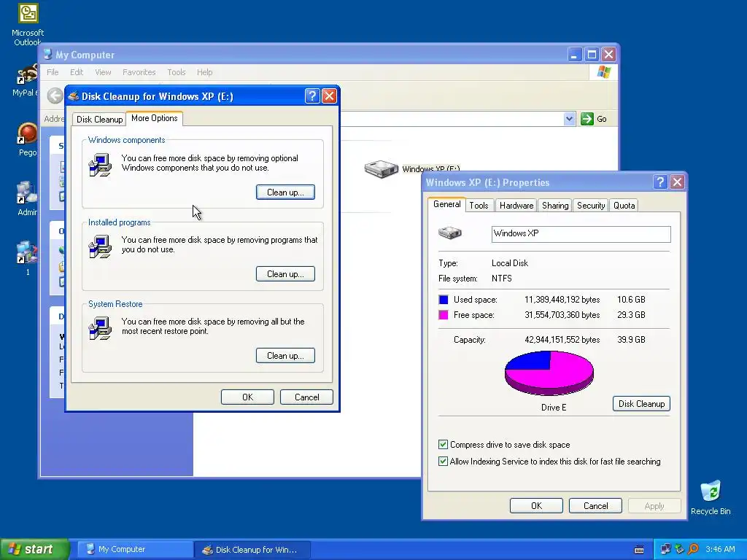Click the magenta Free space color swatch
This screenshot has width=747, height=560.
coord(443,315)
